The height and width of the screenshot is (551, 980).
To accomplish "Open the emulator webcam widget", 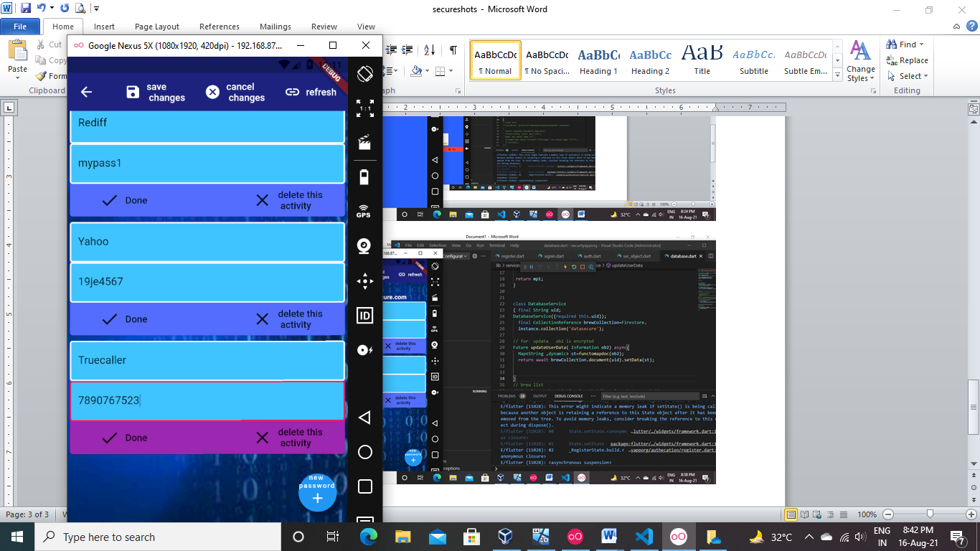I will (x=364, y=246).
